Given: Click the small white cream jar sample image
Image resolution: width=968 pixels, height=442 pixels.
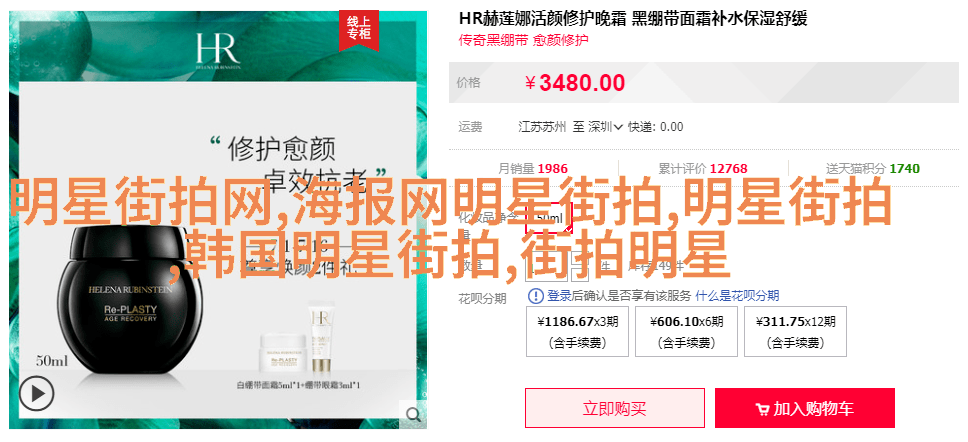Looking at the screenshot, I should 284,352.
